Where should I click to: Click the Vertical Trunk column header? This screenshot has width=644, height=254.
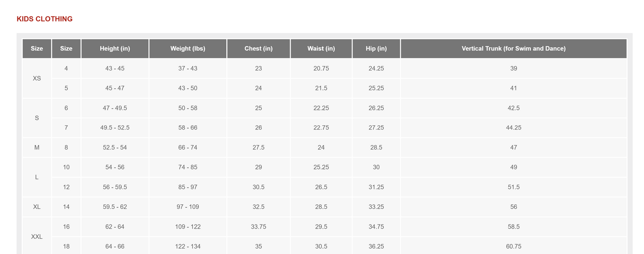point(513,49)
